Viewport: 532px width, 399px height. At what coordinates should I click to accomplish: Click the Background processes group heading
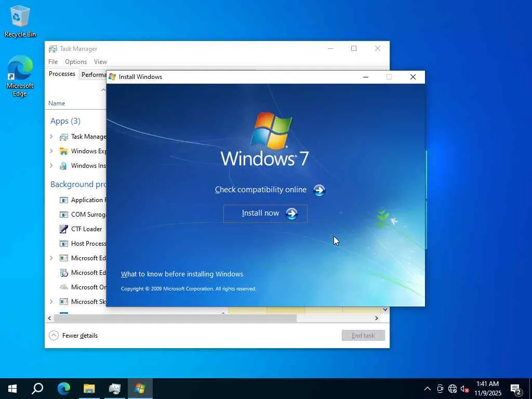pos(78,184)
